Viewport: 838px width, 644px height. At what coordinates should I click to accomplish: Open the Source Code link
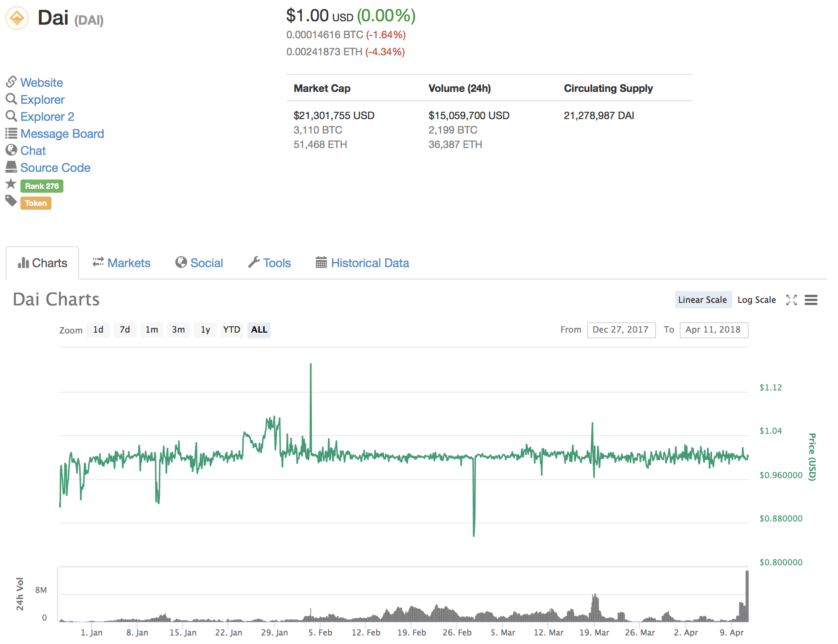pyautogui.click(x=55, y=167)
